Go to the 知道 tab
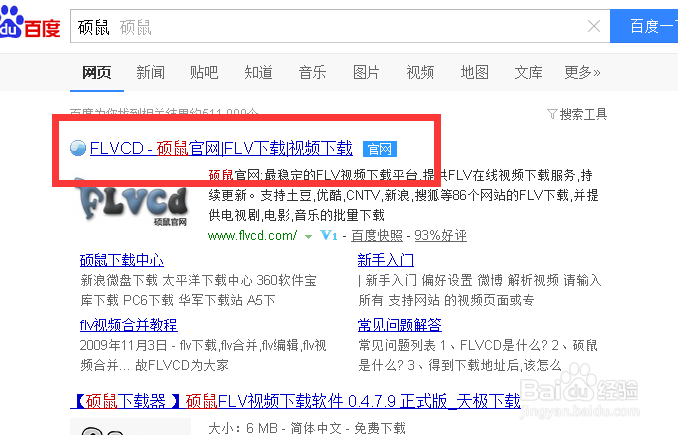The width and height of the screenshot is (678, 435). point(258,72)
